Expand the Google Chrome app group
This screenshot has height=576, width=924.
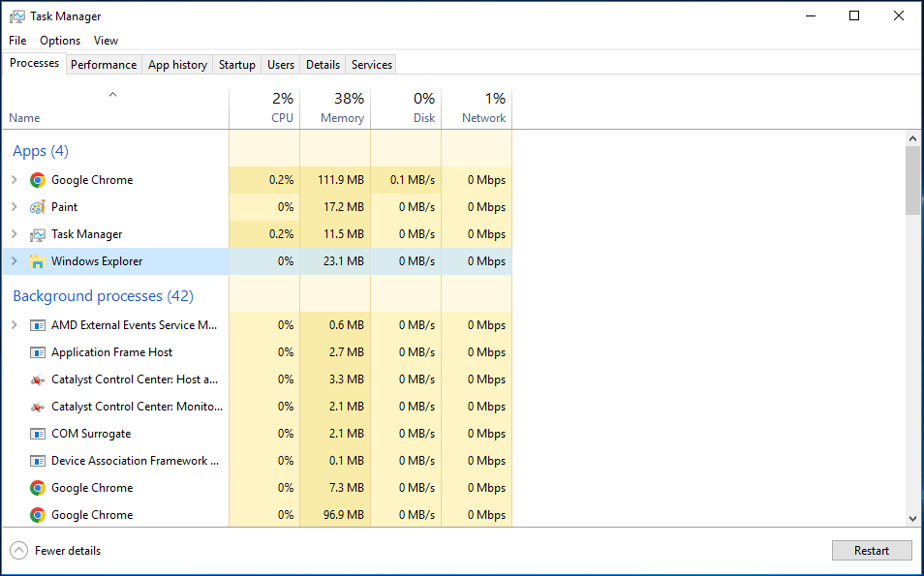pos(15,180)
